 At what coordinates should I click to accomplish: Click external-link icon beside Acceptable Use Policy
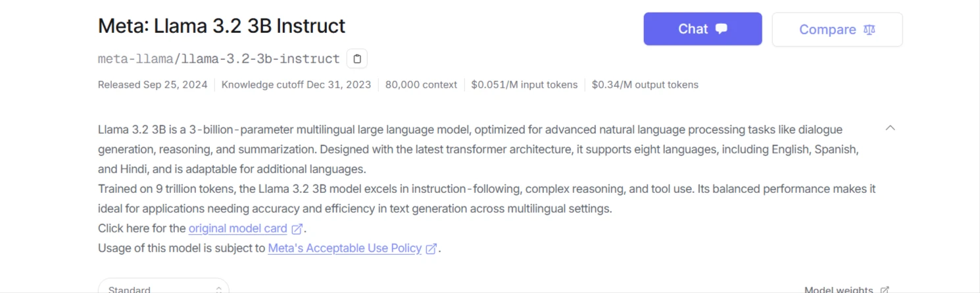(431, 249)
